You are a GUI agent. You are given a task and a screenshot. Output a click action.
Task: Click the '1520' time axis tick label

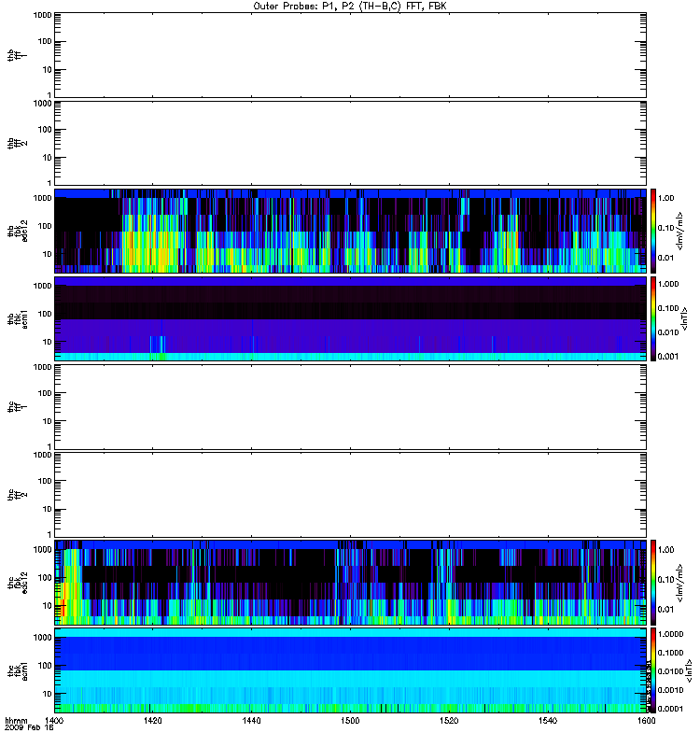tap(449, 721)
